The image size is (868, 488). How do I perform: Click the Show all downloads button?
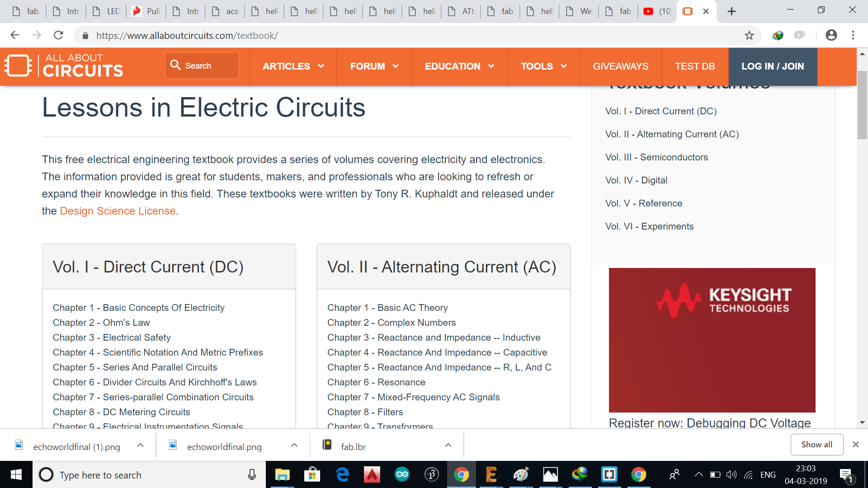(x=816, y=445)
